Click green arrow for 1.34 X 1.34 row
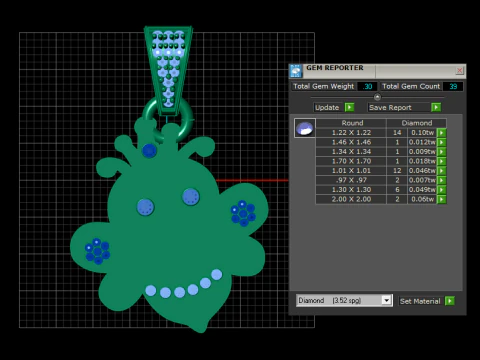The image size is (480, 360). click(x=442, y=152)
